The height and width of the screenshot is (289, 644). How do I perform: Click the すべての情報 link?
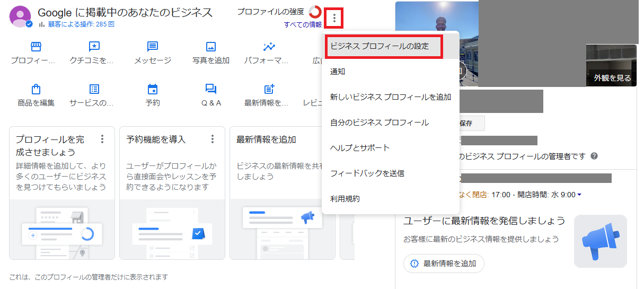pos(303,24)
